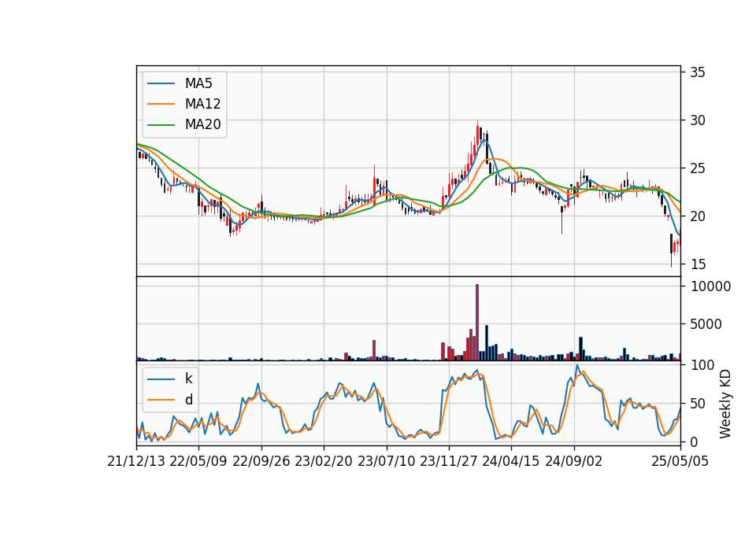The image size is (756, 543).
Task: Click date label 23/02/20
Action: tap(324, 461)
